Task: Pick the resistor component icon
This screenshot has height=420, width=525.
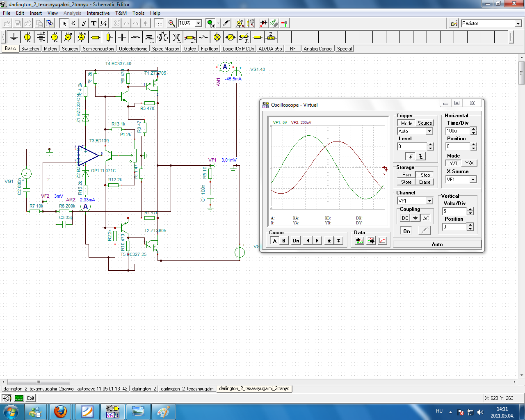Action: tap(95, 37)
